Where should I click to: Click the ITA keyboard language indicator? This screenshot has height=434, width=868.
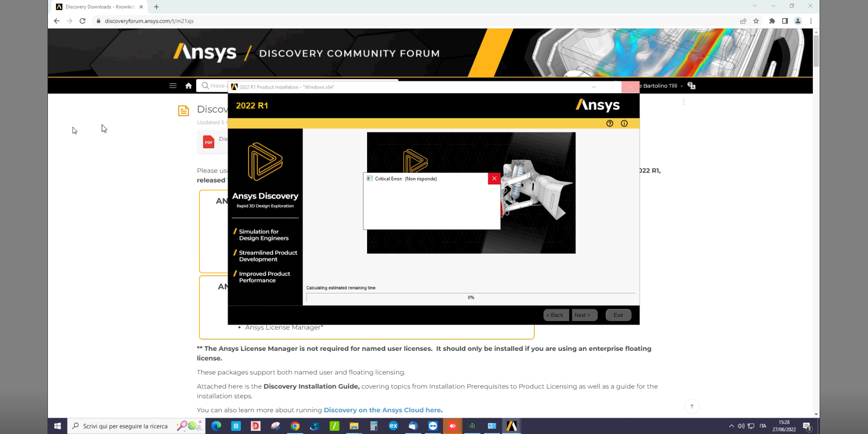click(x=763, y=426)
